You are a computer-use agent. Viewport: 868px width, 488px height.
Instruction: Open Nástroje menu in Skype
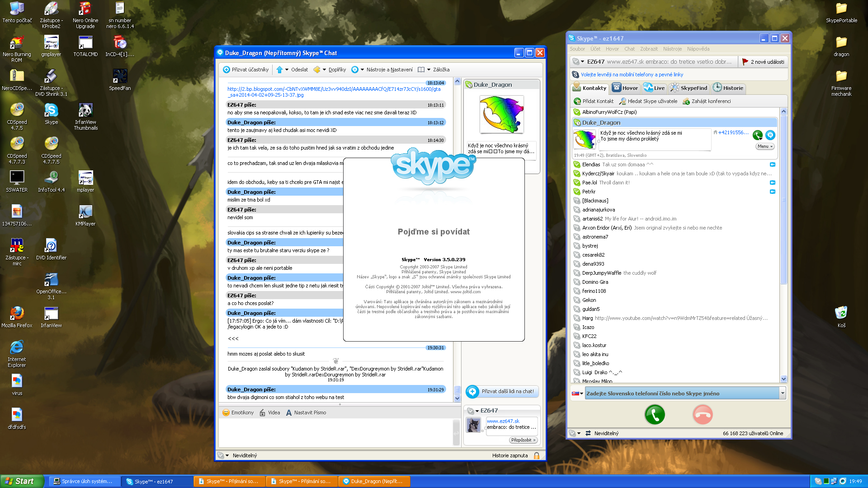(x=672, y=49)
